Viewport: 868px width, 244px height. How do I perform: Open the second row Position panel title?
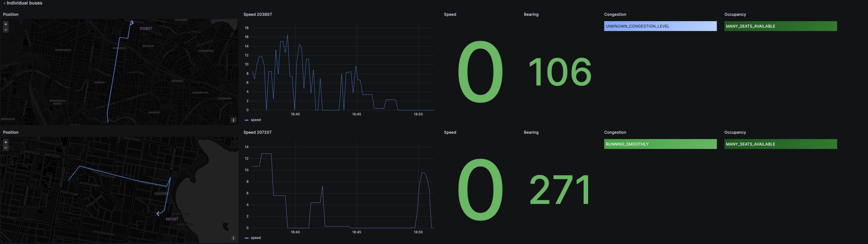pos(11,132)
